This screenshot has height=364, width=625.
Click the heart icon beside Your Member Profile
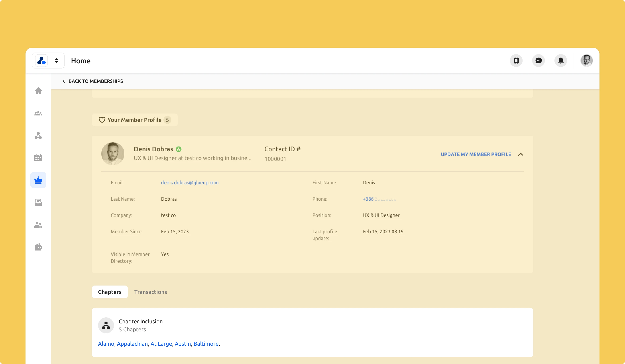(102, 120)
